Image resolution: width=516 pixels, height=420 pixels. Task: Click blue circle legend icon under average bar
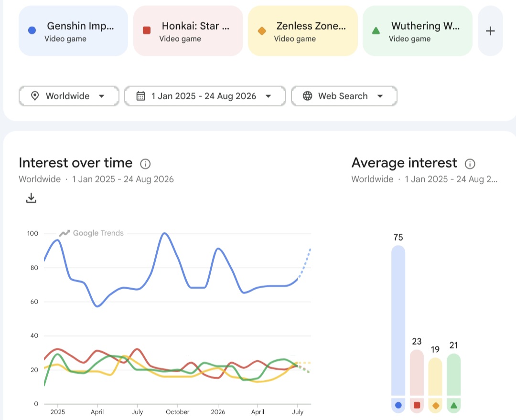pos(398,405)
